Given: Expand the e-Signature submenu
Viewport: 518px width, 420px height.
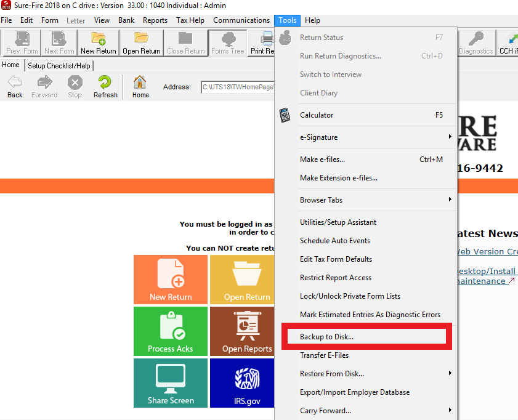Looking at the screenshot, I should coord(450,137).
